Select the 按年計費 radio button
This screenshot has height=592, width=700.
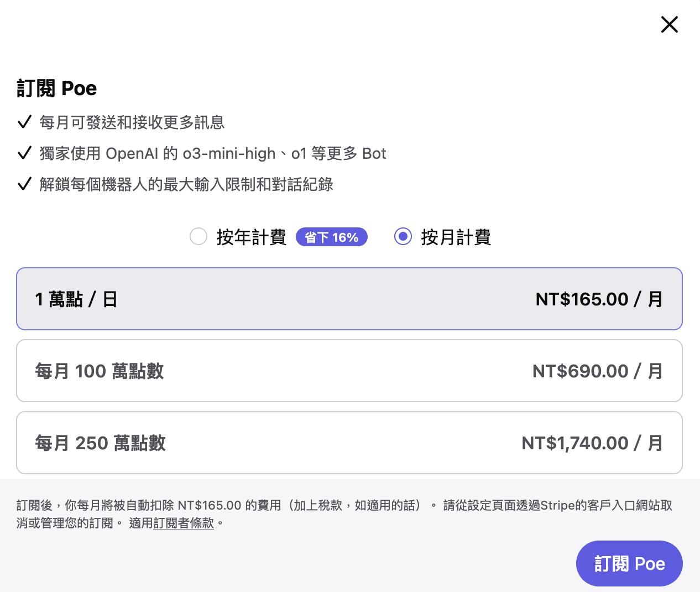pos(198,237)
